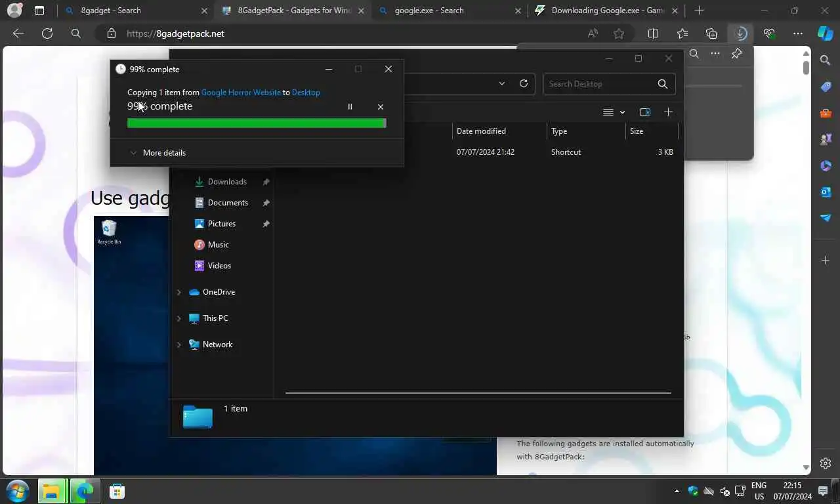840x504 pixels.
Task: Open Desktop destination link in copy dialog
Action: [x=306, y=93]
